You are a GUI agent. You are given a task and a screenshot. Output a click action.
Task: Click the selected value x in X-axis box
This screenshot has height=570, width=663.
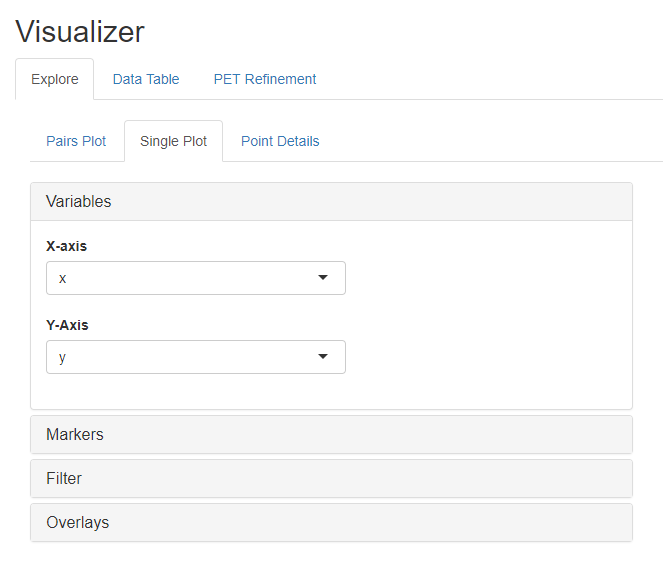tap(63, 278)
